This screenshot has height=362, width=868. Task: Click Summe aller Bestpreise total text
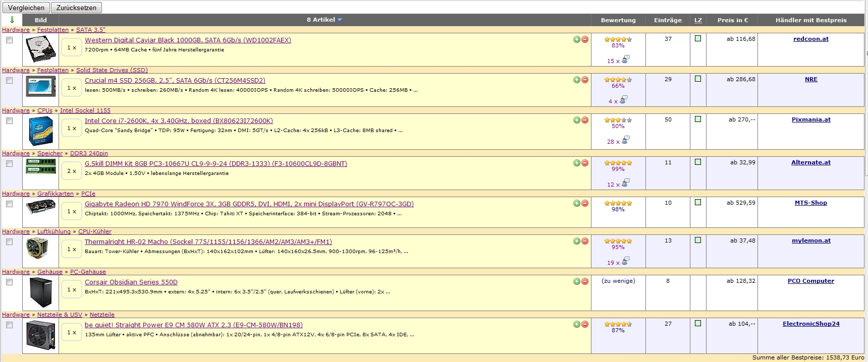[x=808, y=357]
